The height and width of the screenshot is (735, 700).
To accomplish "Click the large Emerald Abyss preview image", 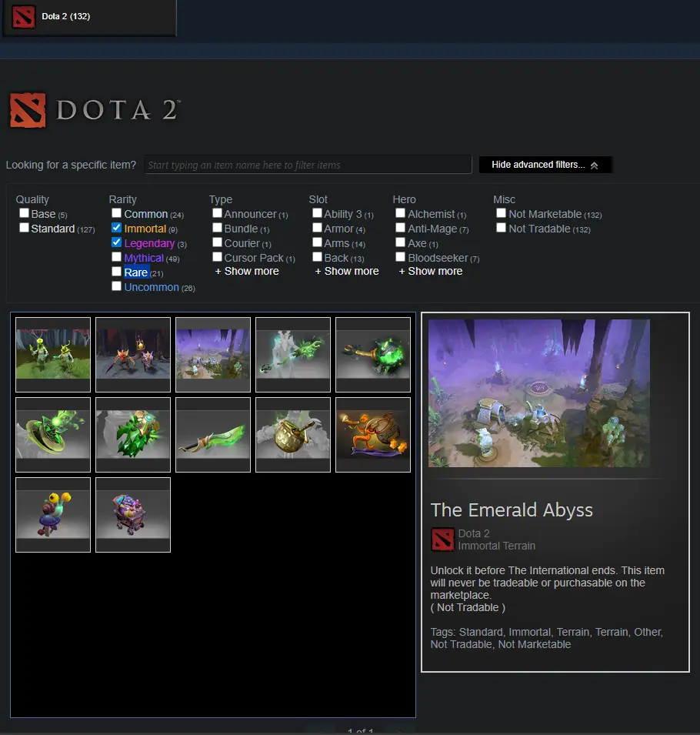I will click(538, 393).
